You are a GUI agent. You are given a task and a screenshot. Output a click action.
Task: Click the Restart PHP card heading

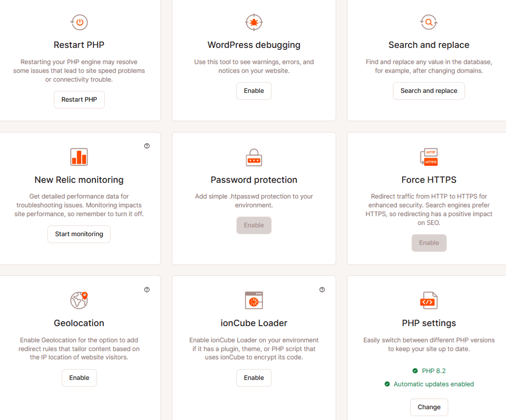(79, 45)
